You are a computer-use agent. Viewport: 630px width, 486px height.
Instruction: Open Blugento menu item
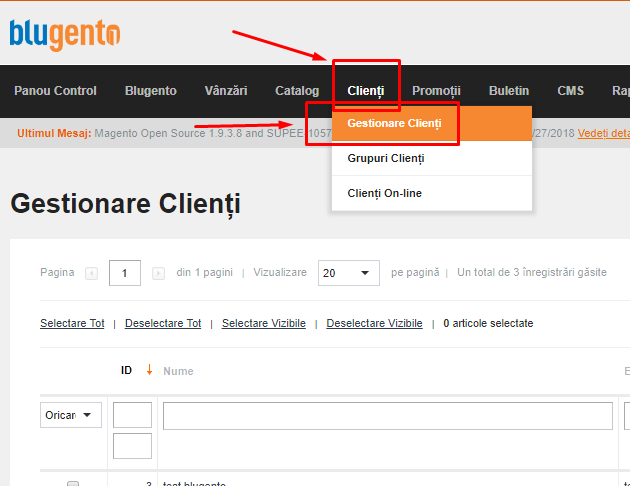click(x=151, y=91)
